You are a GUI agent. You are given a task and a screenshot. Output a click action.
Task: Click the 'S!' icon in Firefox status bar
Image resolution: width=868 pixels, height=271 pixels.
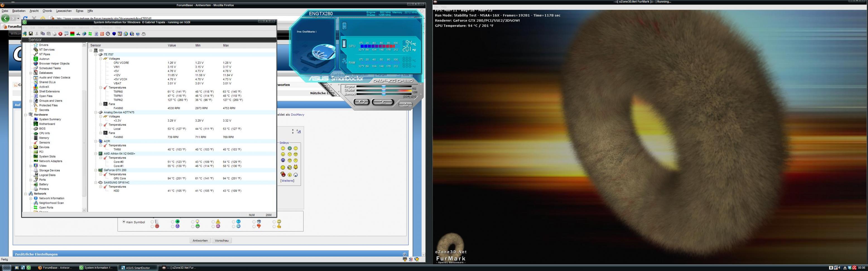click(x=411, y=259)
